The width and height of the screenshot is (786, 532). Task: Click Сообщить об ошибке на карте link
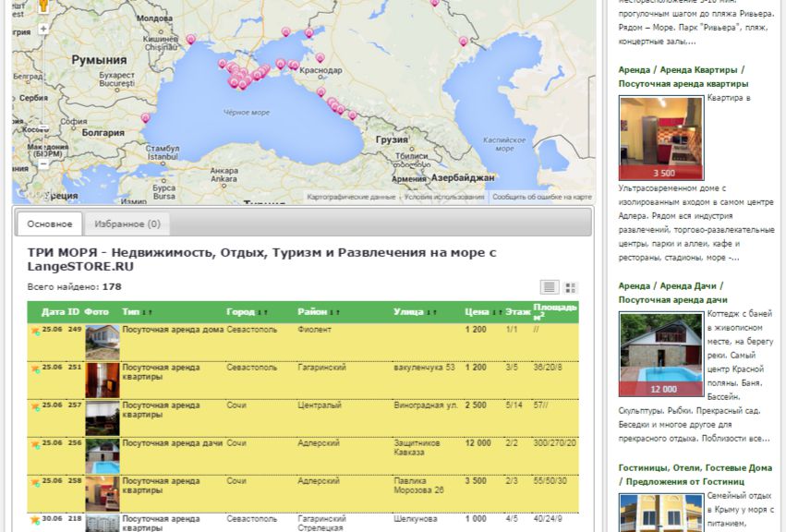pyautogui.click(x=542, y=197)
